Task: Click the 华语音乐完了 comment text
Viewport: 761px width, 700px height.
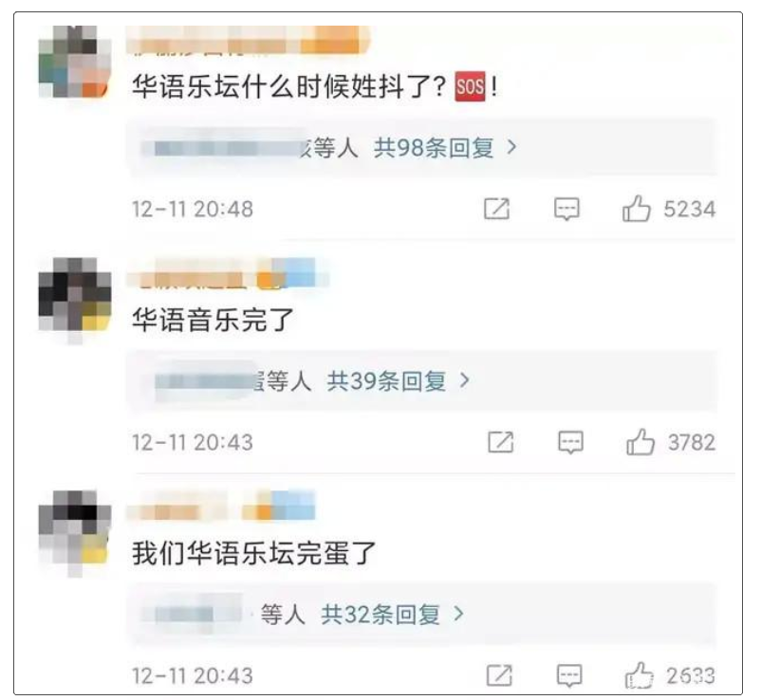Action: [x=213, y=321]
